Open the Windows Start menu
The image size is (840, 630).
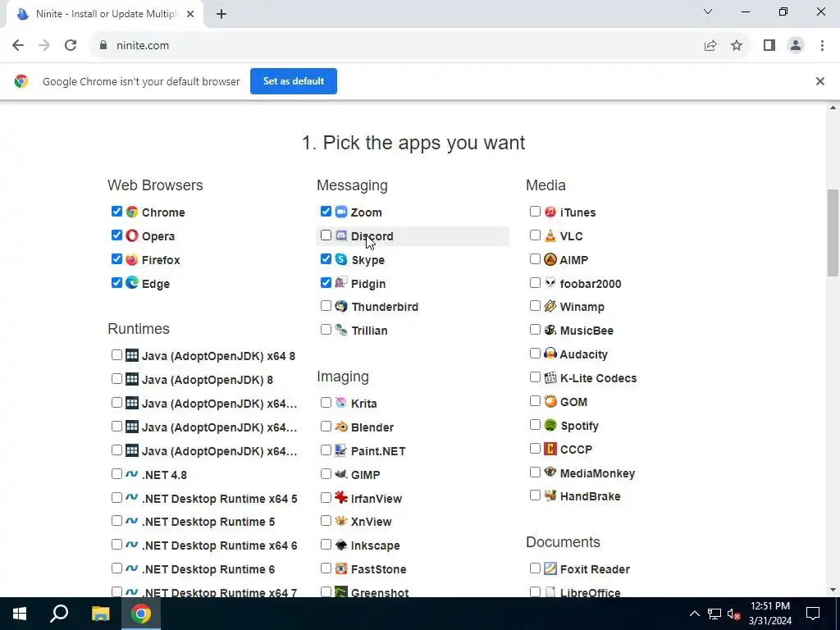(20, 614)
